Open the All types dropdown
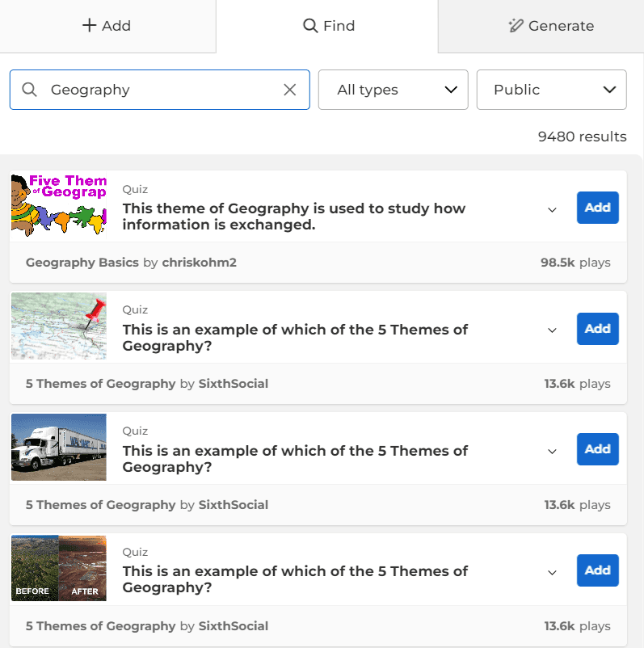This screenshot has width=644, height=648. (393, 90)
